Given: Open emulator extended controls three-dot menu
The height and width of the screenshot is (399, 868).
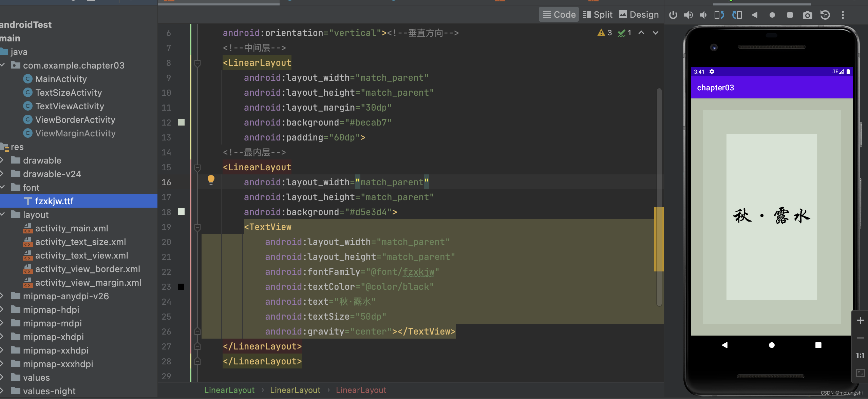Looking at the screenshot, I should tap(843, 15).
